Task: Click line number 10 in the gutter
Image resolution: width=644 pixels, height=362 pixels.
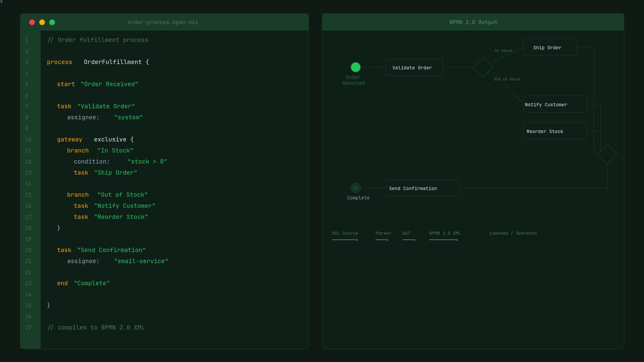Action: (x=28, y=140)
